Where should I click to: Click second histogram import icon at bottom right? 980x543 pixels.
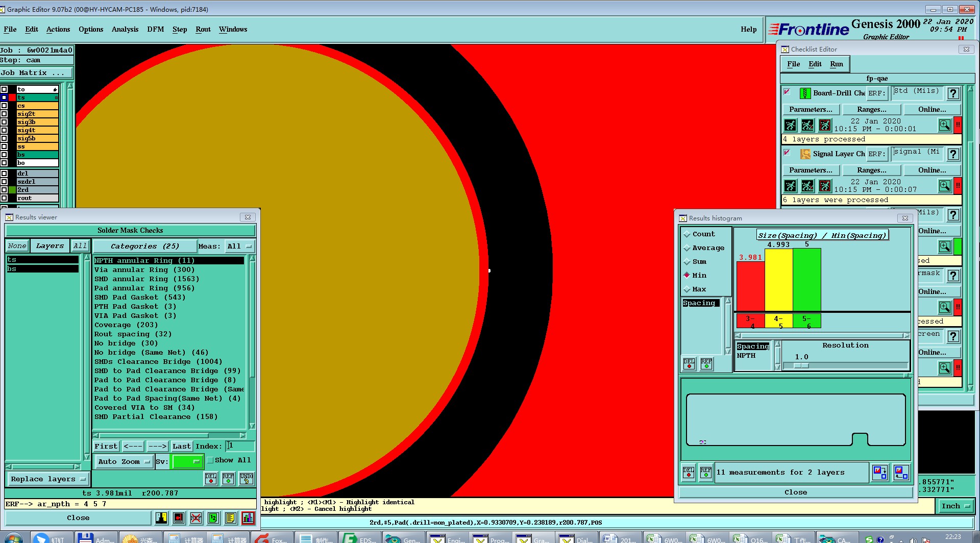pos(901,473)
